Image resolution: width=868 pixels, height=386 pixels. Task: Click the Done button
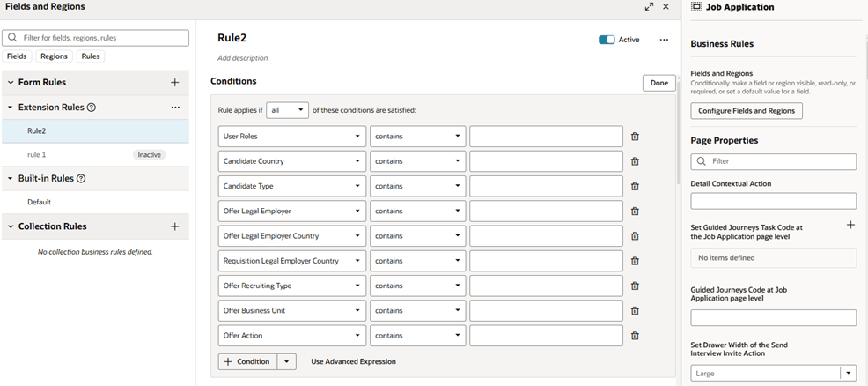(x=658, y=83)
